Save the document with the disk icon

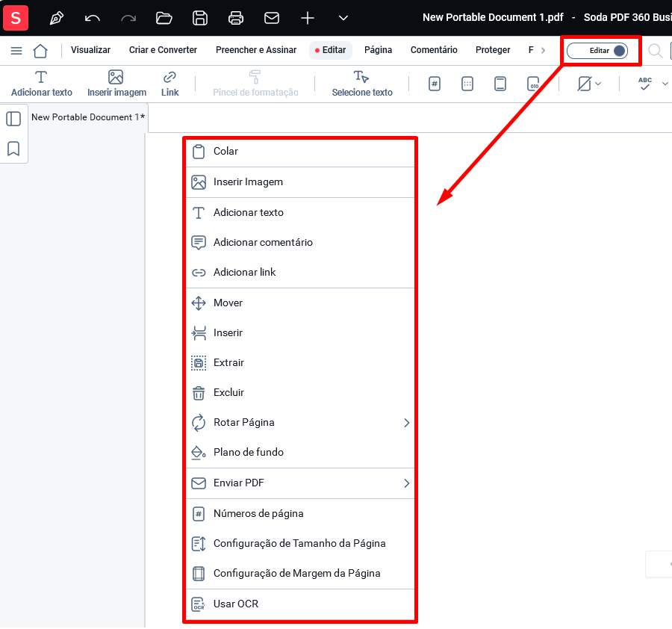click(x=199, y=18)
